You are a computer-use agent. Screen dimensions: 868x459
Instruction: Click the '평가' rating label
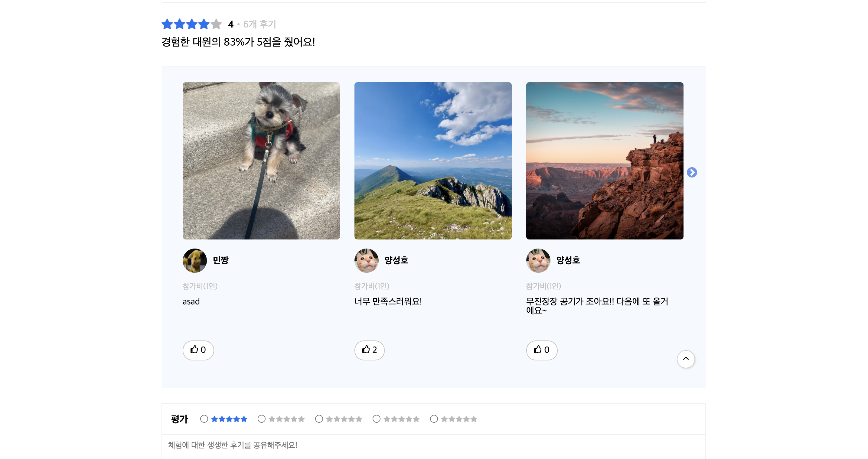[x=179, y=419]
